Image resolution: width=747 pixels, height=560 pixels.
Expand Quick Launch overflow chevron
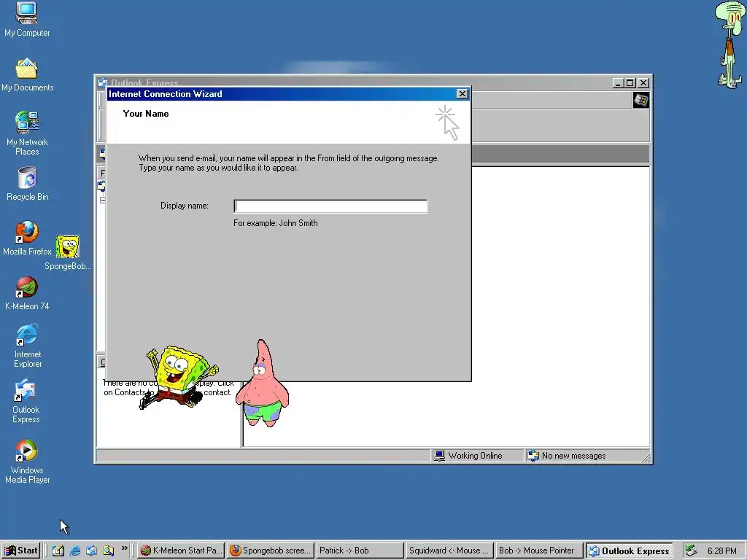124,548
